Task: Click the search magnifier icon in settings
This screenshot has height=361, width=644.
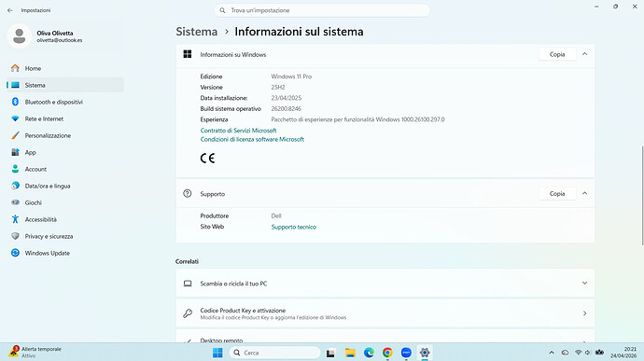Action: pos(222,10)
